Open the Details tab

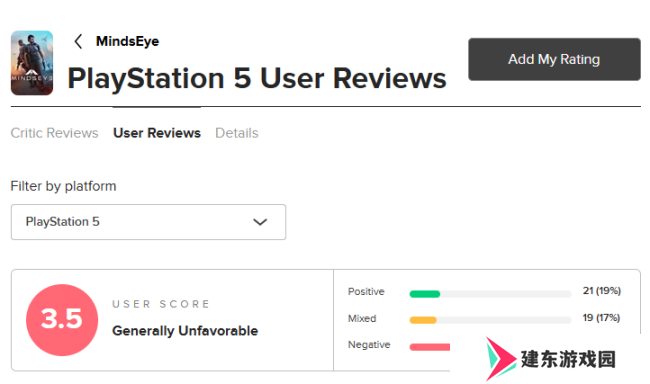click(x=237, y=133)
